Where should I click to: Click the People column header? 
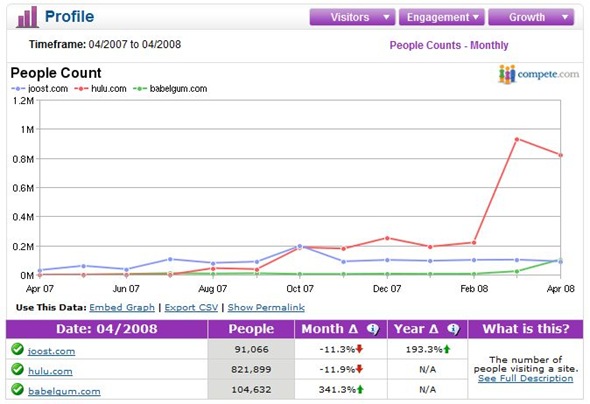pyautogui.click(x=251, y=329)
